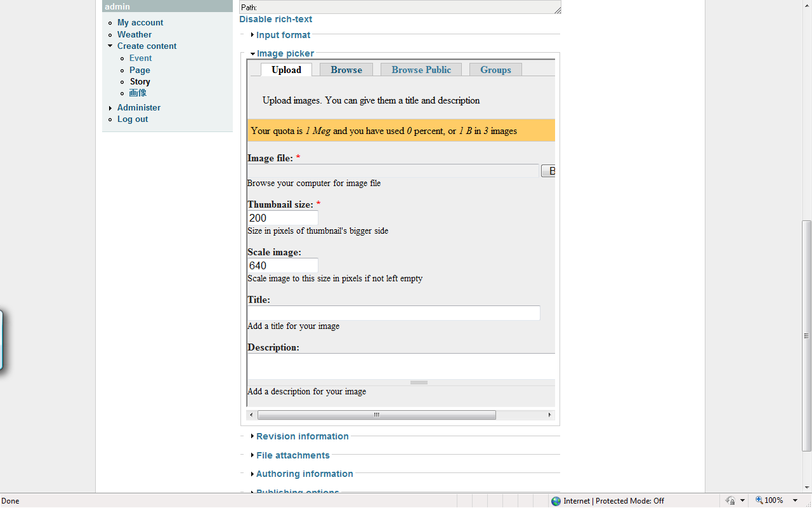Collapse the Image picker section
Screen dimensions: 812x508
pyautogui.click(x=285, y=53)
